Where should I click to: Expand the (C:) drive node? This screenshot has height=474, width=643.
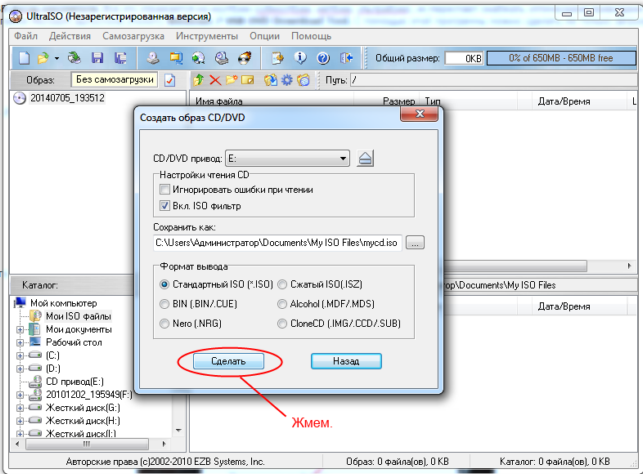20,356
